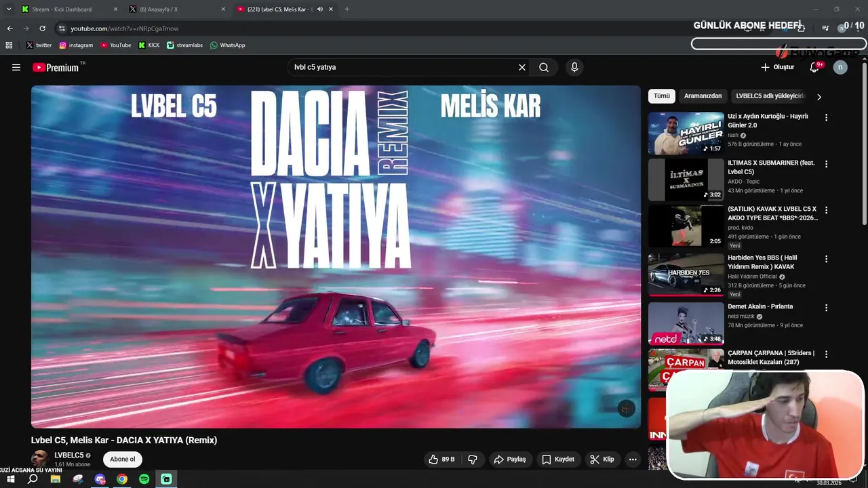Open YouTube notifications bell
Viewport: 868px width, 488px height.
tap(815, 67)
